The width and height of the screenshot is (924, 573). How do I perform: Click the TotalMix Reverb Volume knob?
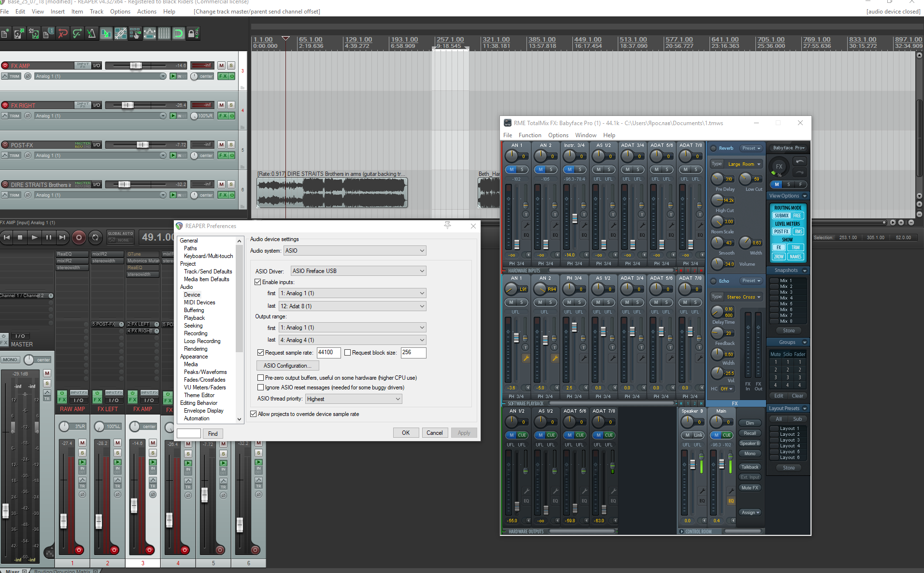click(x=717, y=264)
